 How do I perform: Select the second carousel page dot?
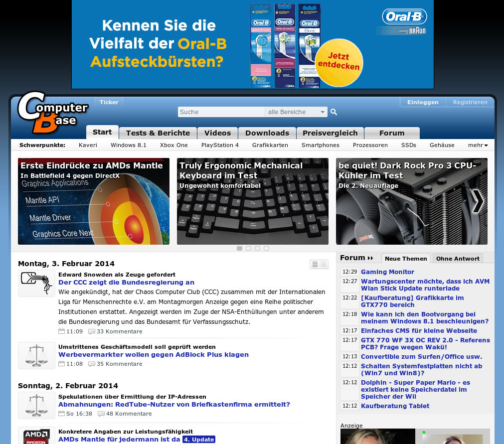[x=248, y=248]
